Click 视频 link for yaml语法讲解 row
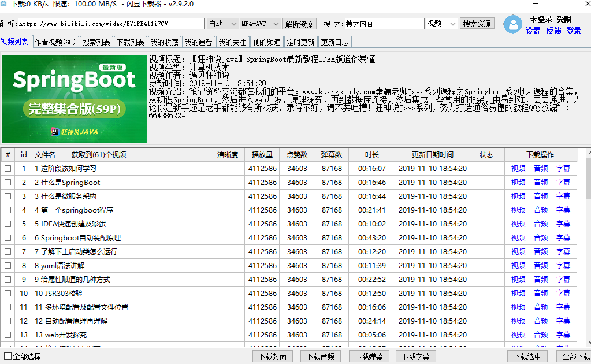The width and height of the screenshot is (591, 364). pos(518,266)
